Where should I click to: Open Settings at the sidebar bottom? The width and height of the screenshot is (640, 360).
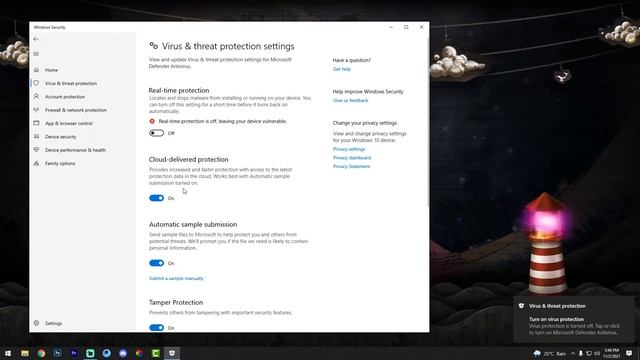[53, 323]
